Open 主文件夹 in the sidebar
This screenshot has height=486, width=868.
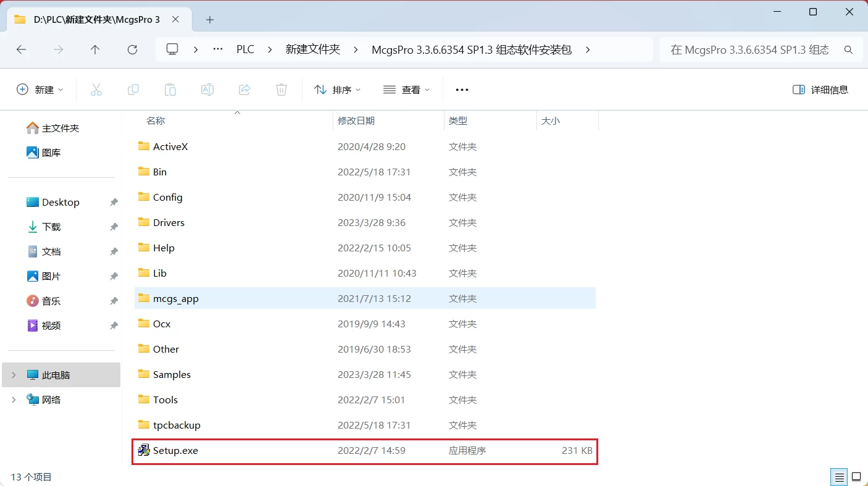click(x=61, y=128)
